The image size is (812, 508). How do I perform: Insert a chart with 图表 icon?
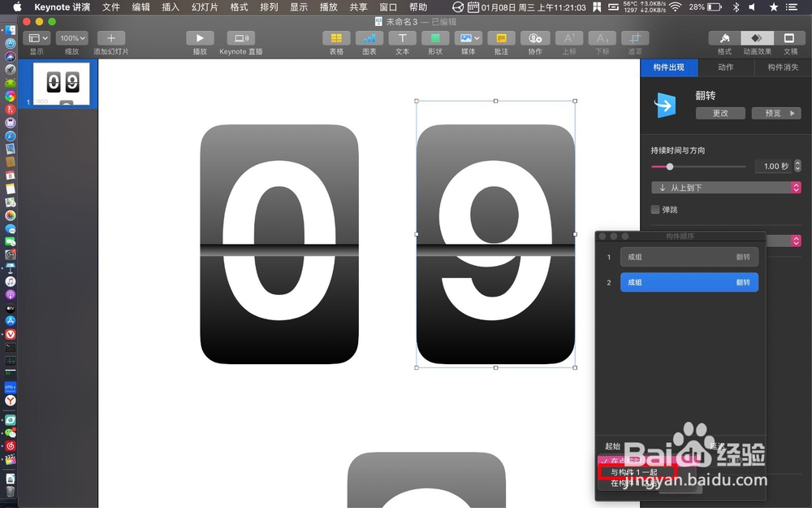tap(369, 38)
